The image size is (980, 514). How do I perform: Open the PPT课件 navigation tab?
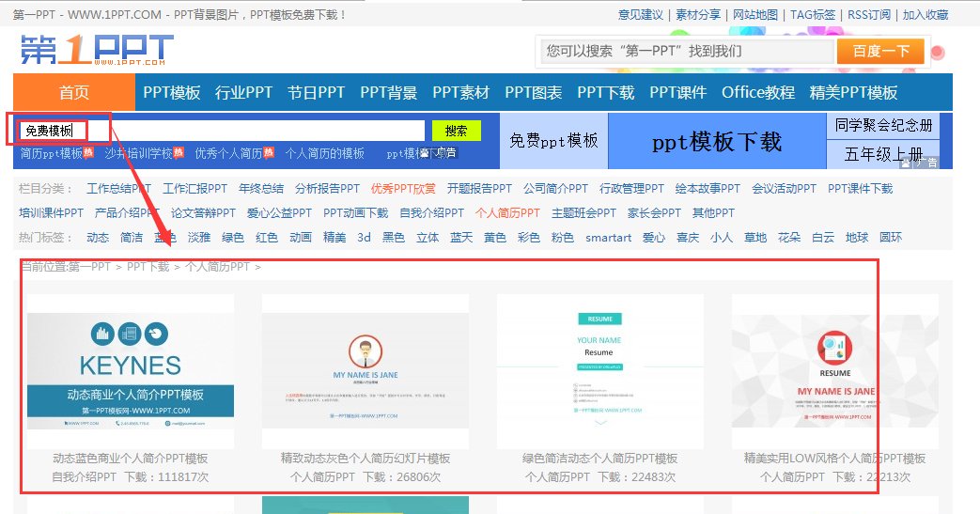678,92
